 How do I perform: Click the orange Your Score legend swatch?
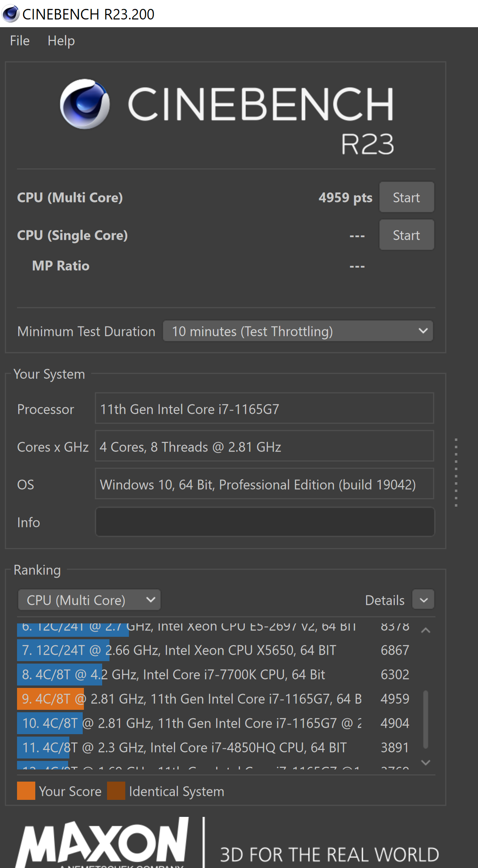click(26, 791)
